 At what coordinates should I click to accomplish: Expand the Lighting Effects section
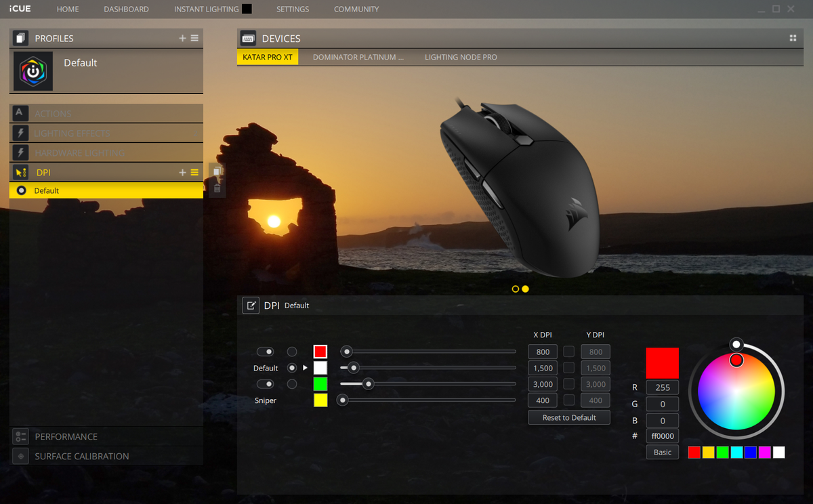pyautogui.click(x=106, y=133)
